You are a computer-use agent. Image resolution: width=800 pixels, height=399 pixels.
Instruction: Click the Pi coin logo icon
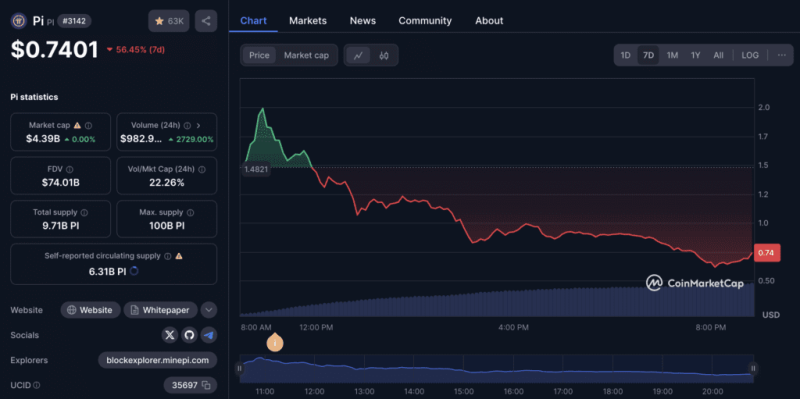19,21
